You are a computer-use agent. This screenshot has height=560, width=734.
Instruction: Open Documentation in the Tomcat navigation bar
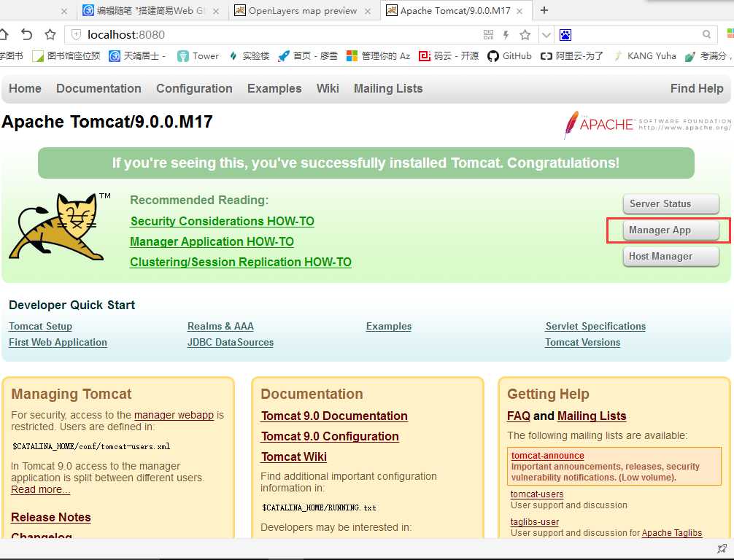(98, 88)
